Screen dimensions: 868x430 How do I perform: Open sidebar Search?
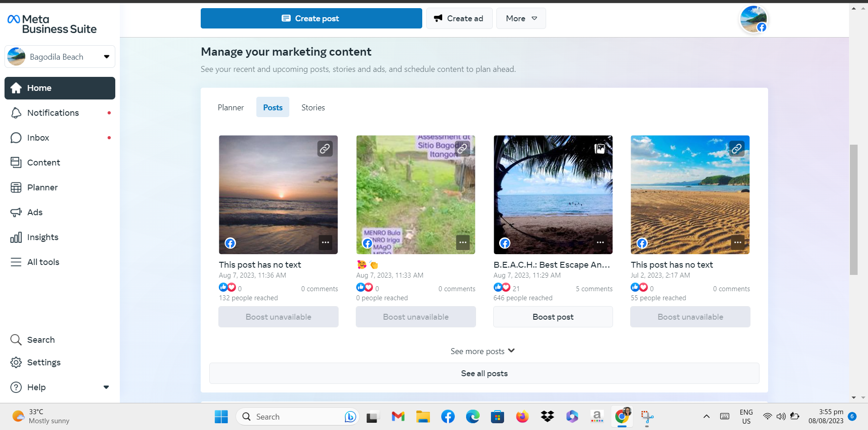pyautogui.click(x=60, y=340)
